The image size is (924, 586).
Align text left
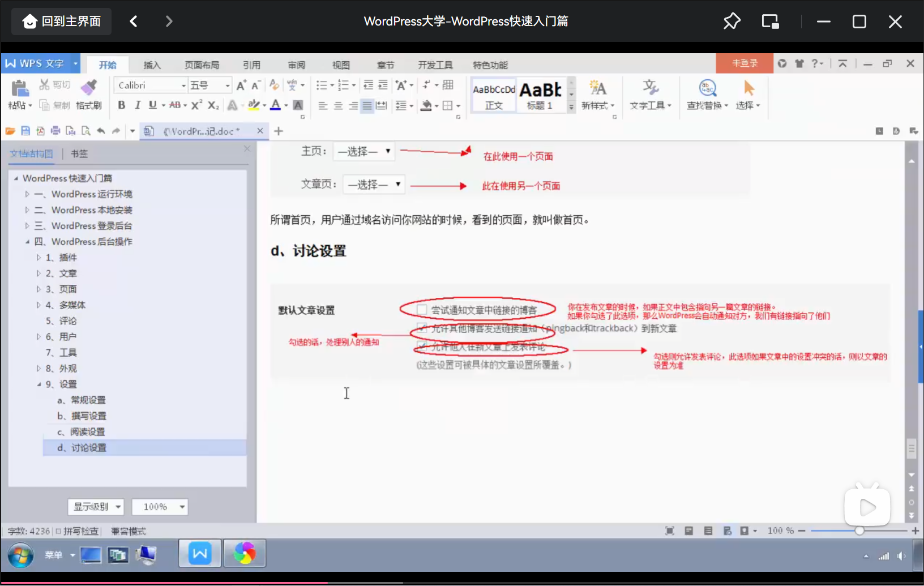click(x=323, y=106)
